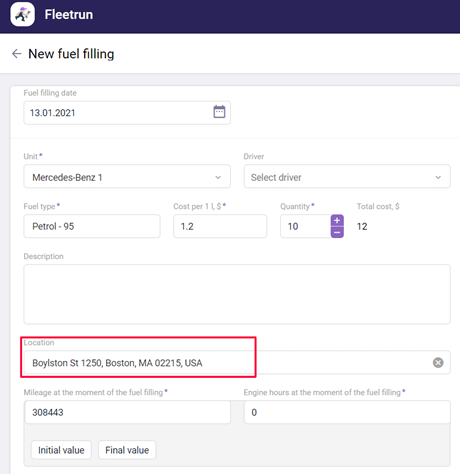Click the Fleetrun logo icon
This screenshot has height=474, width=460.
click(22, 14)
